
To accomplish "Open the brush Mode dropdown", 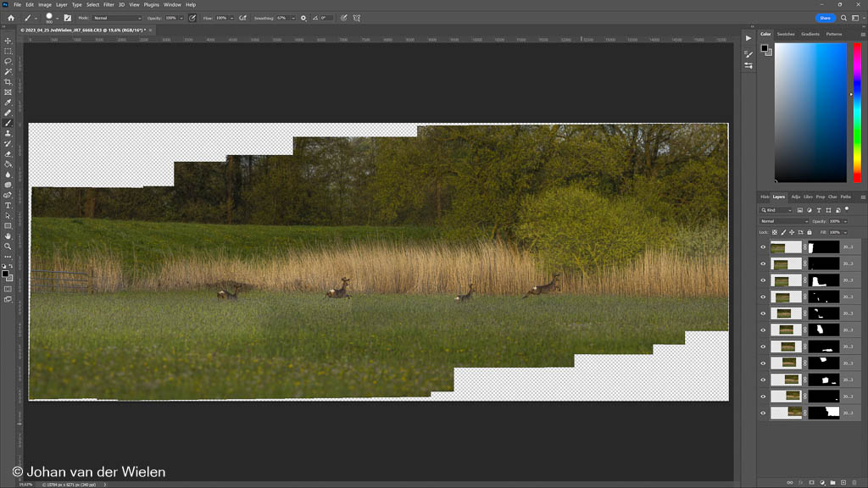I will (x=117, y=18).
